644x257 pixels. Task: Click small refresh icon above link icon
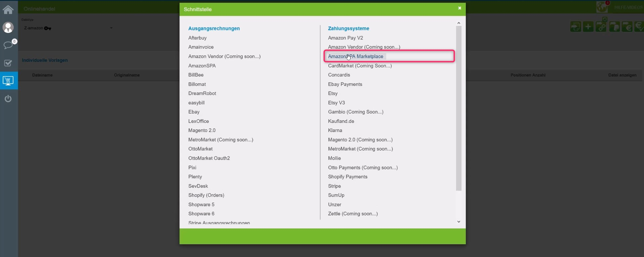tap(605, 19)
